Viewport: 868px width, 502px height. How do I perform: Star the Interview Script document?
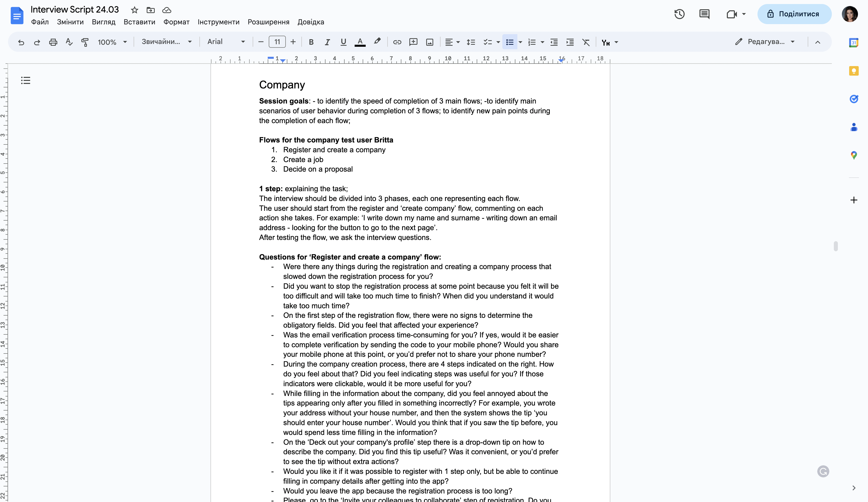135,10
